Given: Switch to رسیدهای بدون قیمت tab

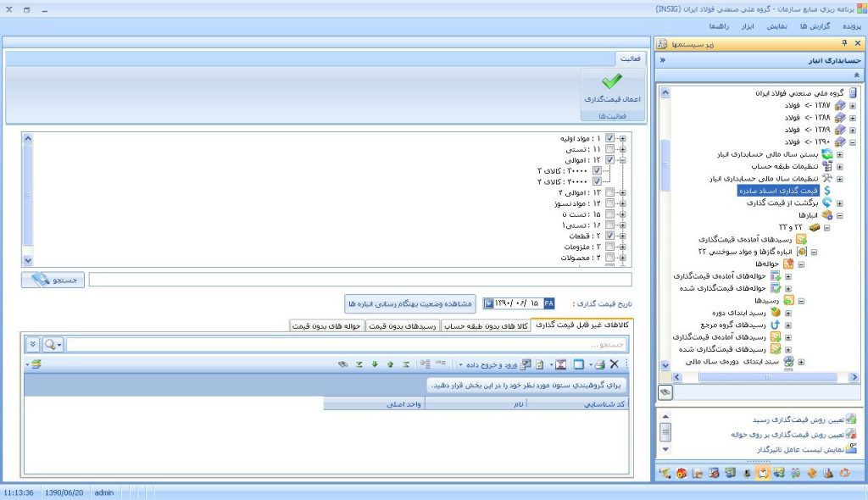Looking at the screenshot, I should tap(403, 325).
